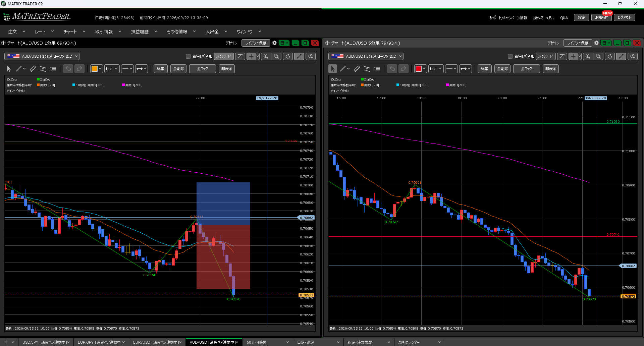The image size is (644, 346).
Task: Open the AUD/USD 1分足 ローソク BID dropdown
Action: coord(42,56)
